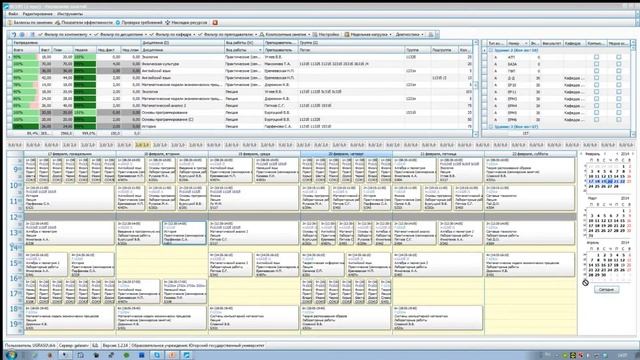Click the red icon ending the top toolbar
640x360 pixels.
click(x=215, y=23)
